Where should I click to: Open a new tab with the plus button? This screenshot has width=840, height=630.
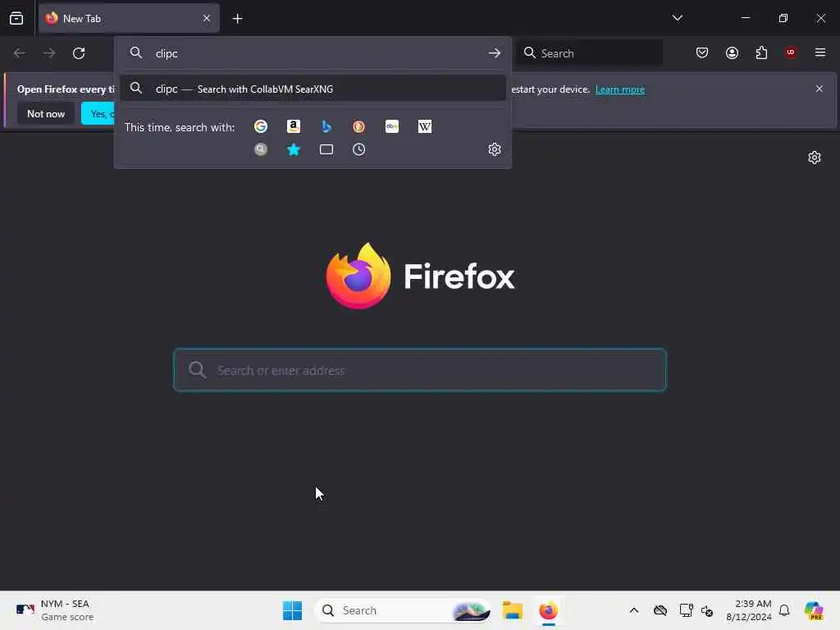point(237,19)
